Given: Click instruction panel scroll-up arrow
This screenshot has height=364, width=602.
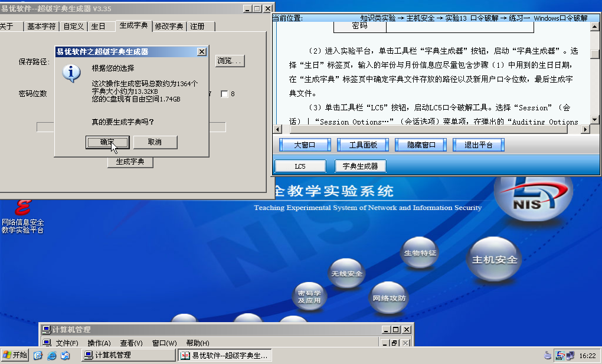Looking at the screenshot, I should (x=595, y=27).
